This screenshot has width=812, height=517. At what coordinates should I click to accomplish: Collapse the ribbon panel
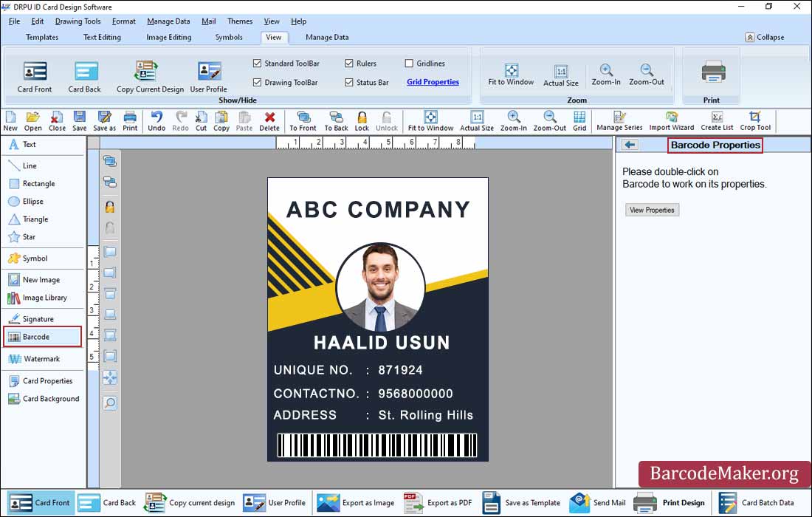(x=764, y=38)
